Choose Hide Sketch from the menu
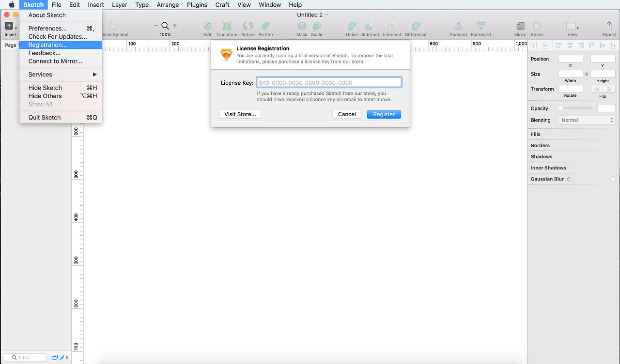Image resolution: width=620 pixels, height=364 pixels. [61, 88]
